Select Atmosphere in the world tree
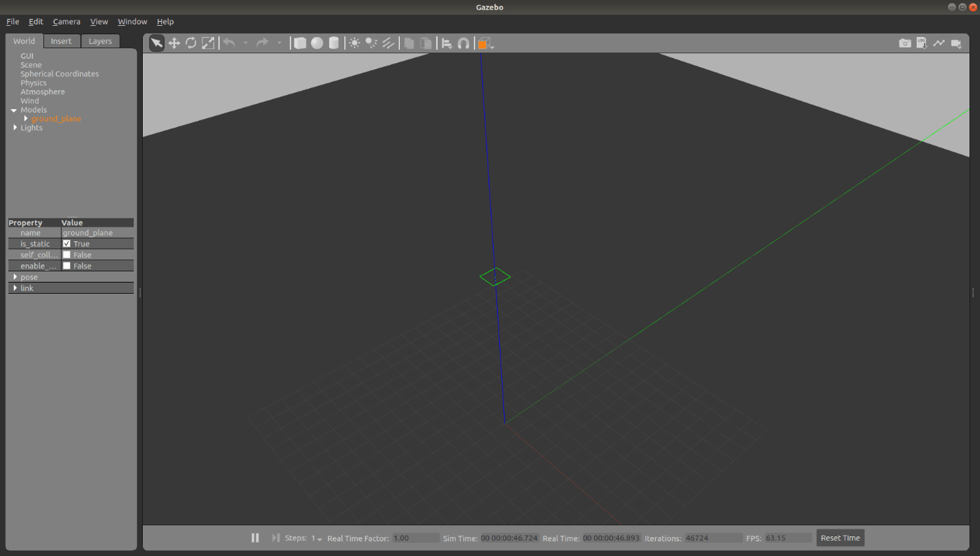 (x=43, y=92)
